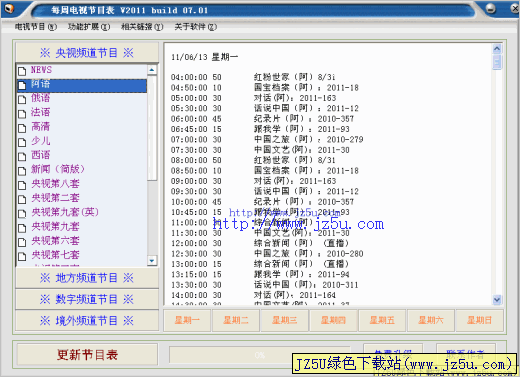Show Tuesday schedule with 星期二 button
This screenshot has height=377, width=520.
(236, 320)
